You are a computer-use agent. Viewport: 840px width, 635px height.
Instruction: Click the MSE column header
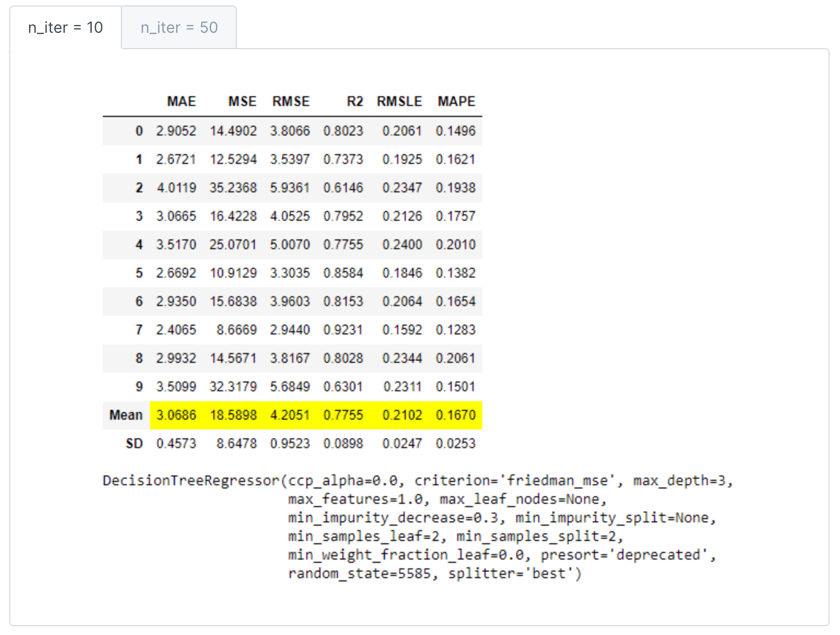click(242, 102)
